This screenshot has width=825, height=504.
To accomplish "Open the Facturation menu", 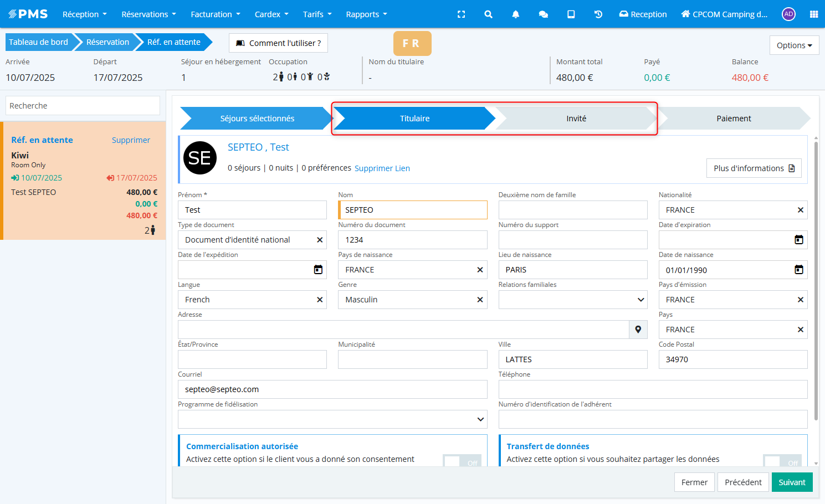I will click(x=215, y=14).
